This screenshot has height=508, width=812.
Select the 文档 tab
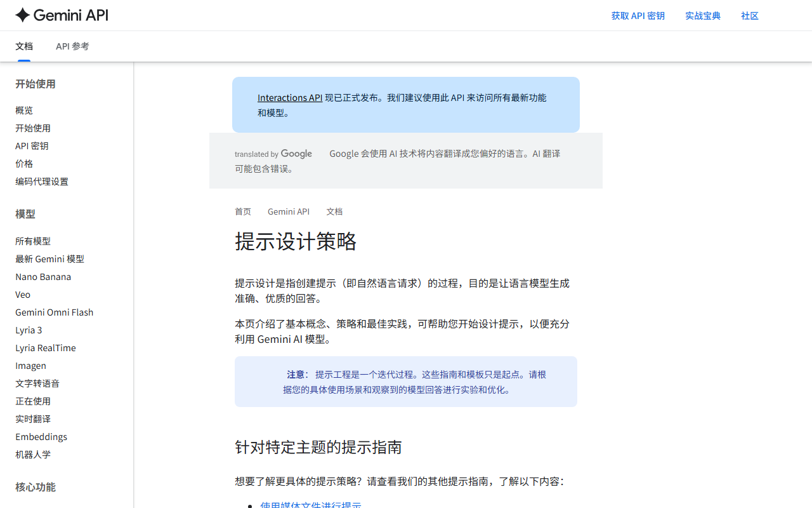[x=24, y=46]
